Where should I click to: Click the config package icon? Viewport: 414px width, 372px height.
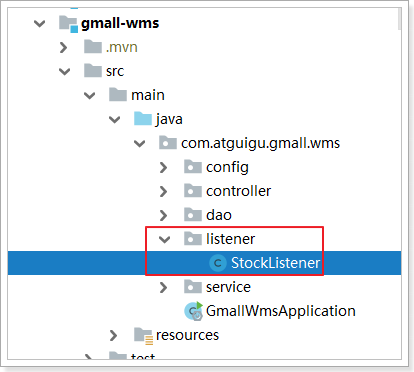tap(193, 167)
